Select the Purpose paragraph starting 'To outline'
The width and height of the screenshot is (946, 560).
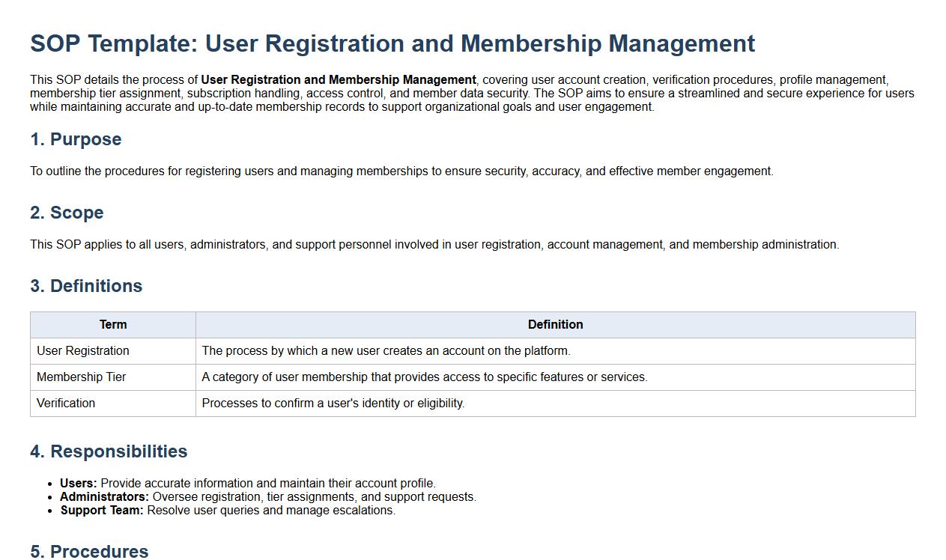[401, 171]
